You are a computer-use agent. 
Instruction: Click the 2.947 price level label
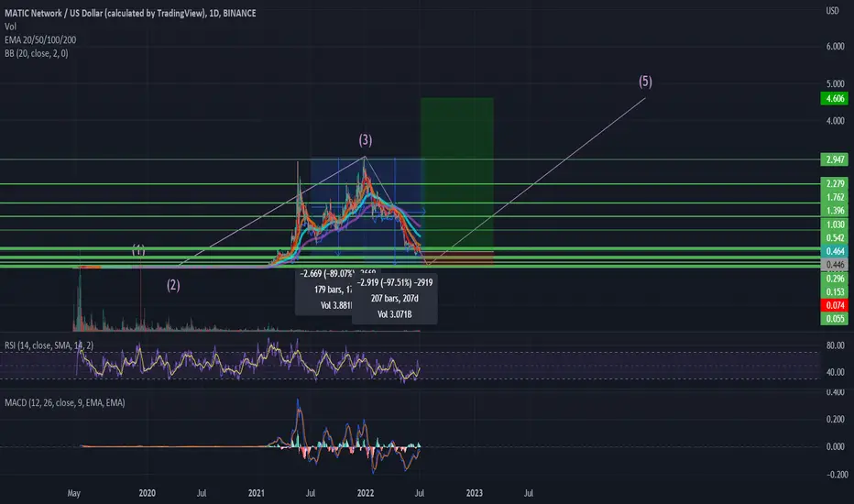pyautogui.click(x=835, y=159)
